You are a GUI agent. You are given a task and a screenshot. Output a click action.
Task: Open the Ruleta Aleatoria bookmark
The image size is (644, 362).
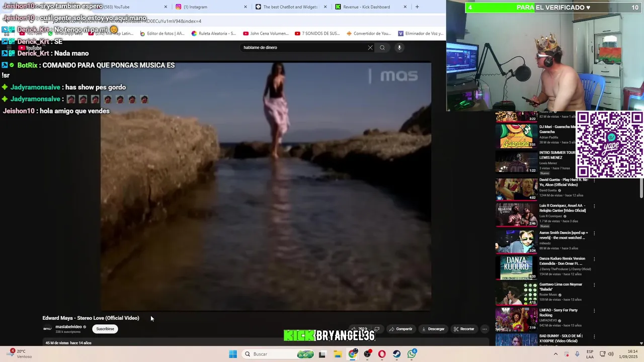[x=214, y=34]
